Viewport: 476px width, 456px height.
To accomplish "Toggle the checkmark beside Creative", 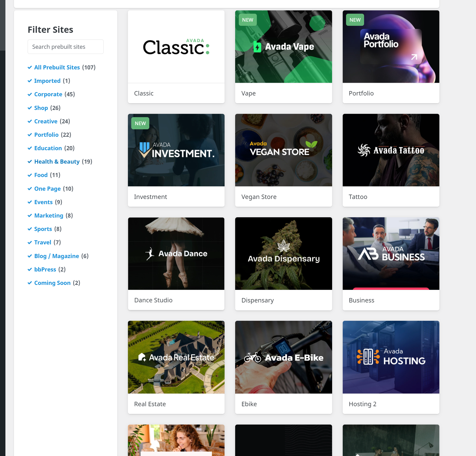I will (x=30, y=121).
